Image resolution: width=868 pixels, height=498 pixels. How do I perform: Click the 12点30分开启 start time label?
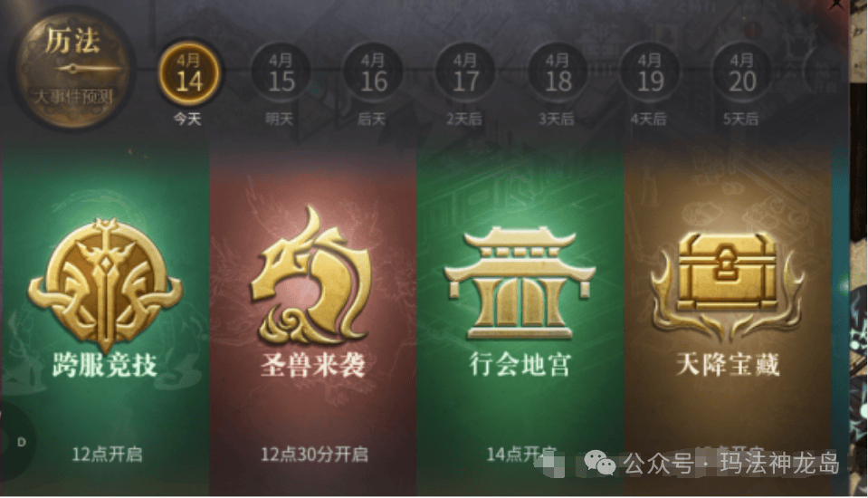314,455
